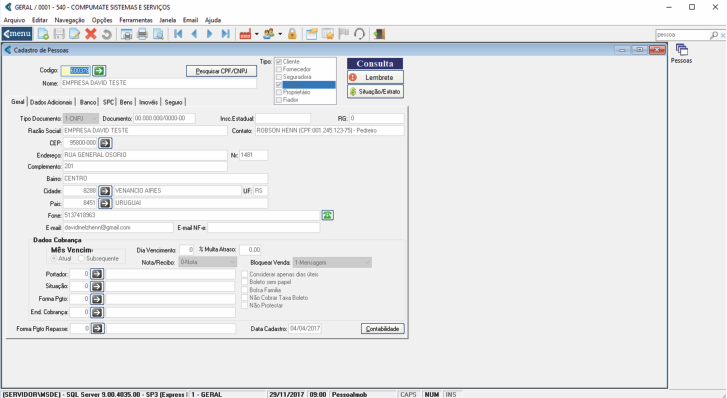Viewport: 727px width, 398px height.
Task: Open the favorites star icon in toolbar
Action: coord(328,34)
